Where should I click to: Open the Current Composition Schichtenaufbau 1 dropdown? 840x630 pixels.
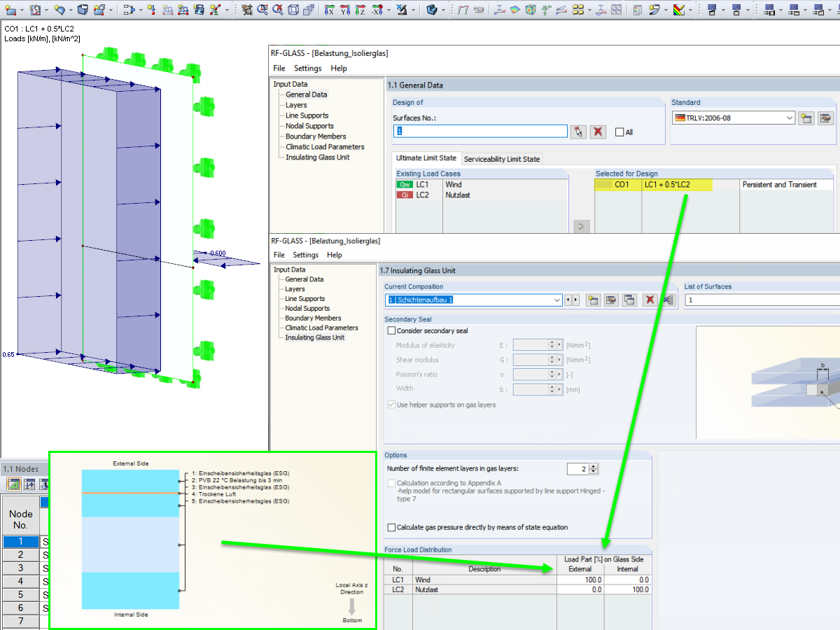557,300
